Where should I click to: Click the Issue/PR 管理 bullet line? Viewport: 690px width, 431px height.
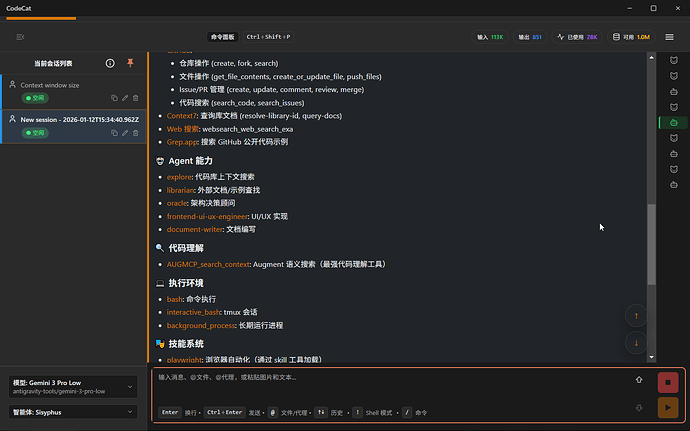coord(272,89)
